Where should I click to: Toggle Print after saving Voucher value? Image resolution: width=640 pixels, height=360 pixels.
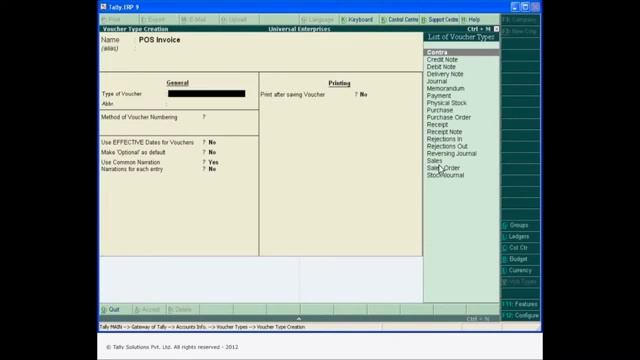click(x=363, y=95)
